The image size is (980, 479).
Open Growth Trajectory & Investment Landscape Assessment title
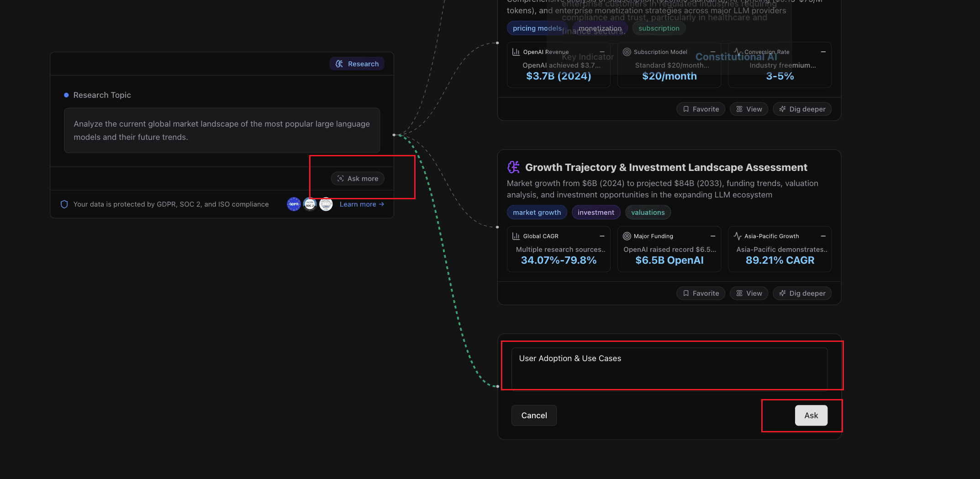pyautogui.click(x=666, y=167)
